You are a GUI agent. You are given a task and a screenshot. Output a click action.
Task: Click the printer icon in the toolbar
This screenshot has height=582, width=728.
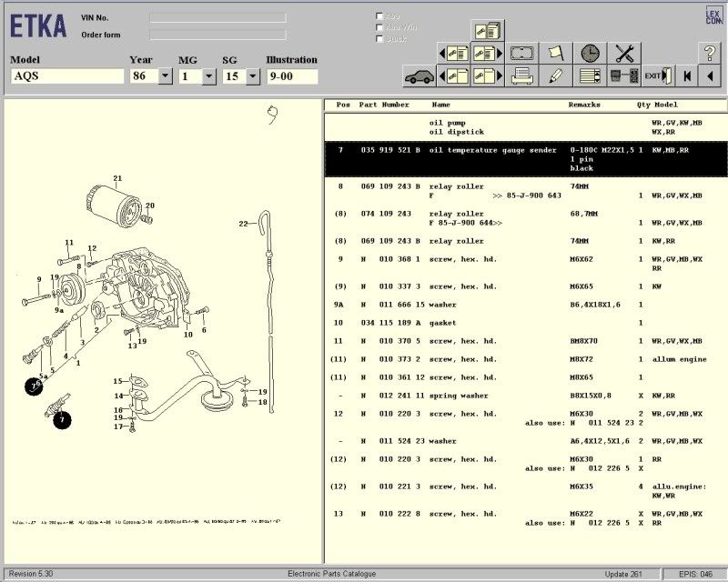522,76
